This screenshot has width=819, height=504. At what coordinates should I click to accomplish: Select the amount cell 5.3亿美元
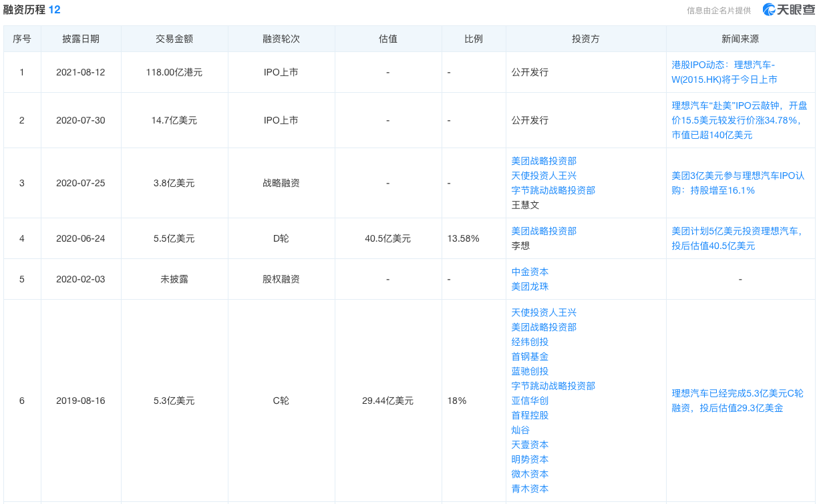pyautogui.click(x=174, y=401)
